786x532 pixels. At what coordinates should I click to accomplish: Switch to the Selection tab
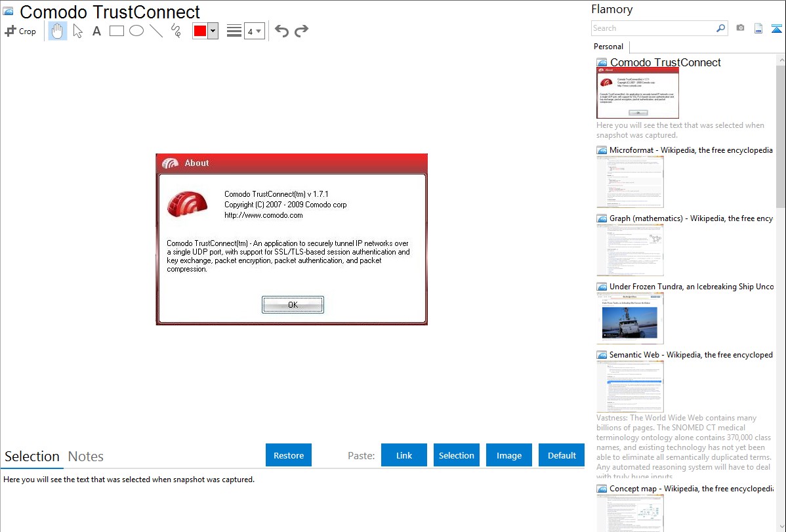[x=32, y=457]
